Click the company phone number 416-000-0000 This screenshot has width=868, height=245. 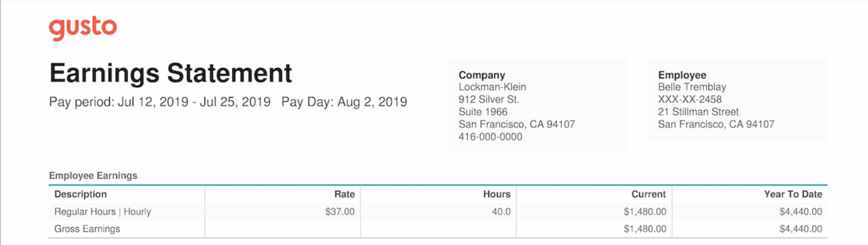[x=490, y=137]
